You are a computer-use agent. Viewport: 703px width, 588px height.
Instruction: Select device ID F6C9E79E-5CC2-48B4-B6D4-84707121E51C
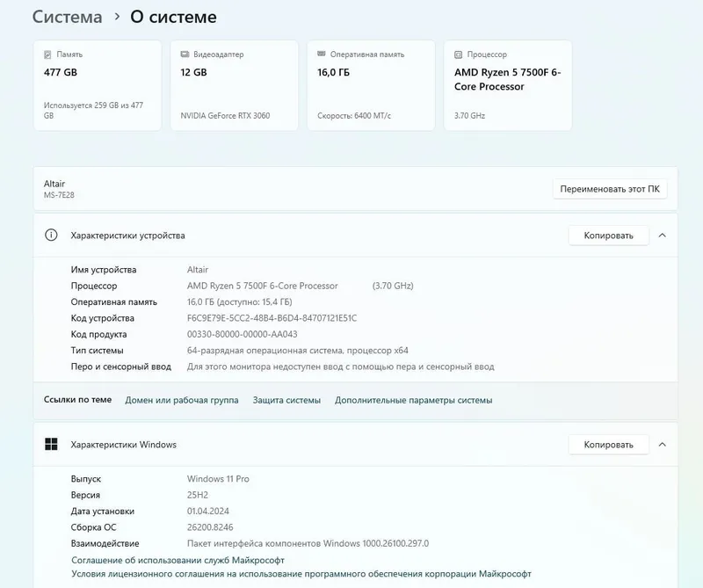272,318
